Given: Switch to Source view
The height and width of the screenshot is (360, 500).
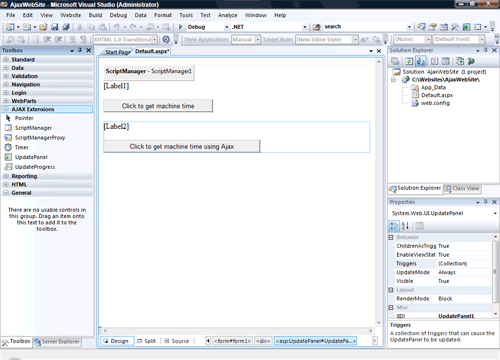Looking at the screenshot, I should tap(177, 341).
